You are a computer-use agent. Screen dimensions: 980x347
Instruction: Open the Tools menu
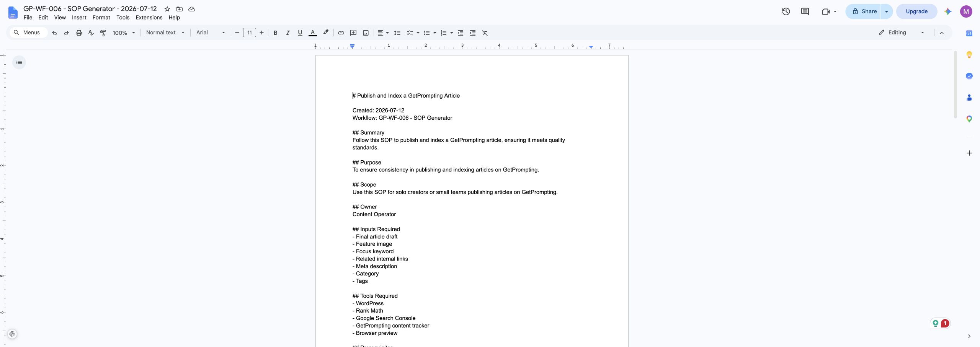(123, 18)
